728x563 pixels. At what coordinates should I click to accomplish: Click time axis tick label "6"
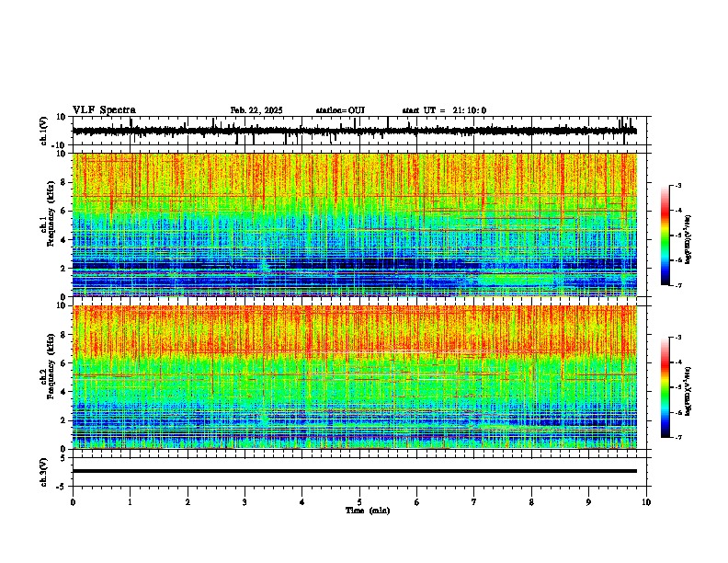(x=417, y=502)
